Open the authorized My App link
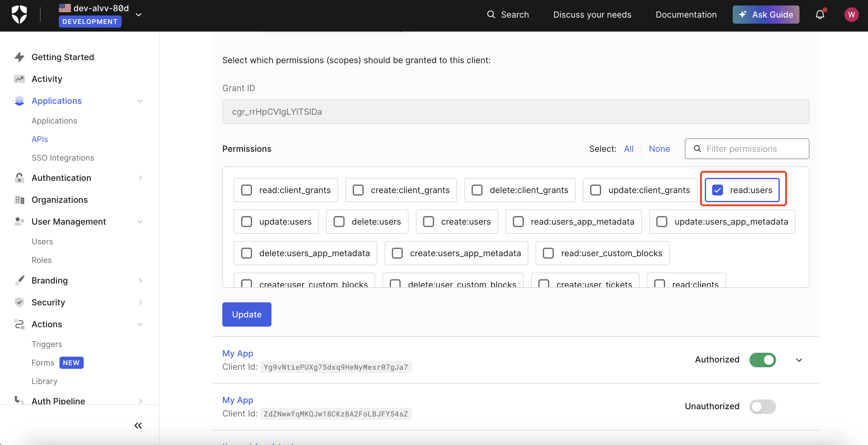The width and height of the screenshot is (868, 445). point(237,353)
